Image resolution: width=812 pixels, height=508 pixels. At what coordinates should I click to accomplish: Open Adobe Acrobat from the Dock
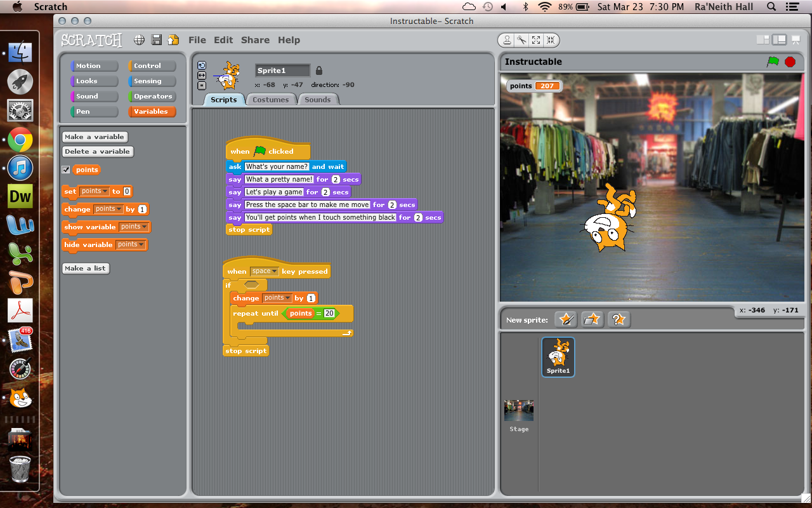click(x=20, y=311)
